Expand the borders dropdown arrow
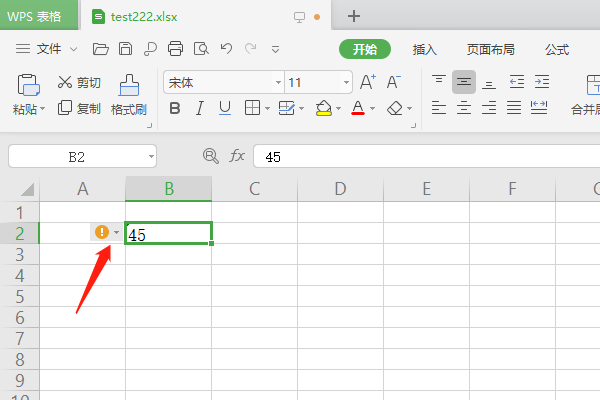Viewport: 600px width, 400px height. (267, 109)
